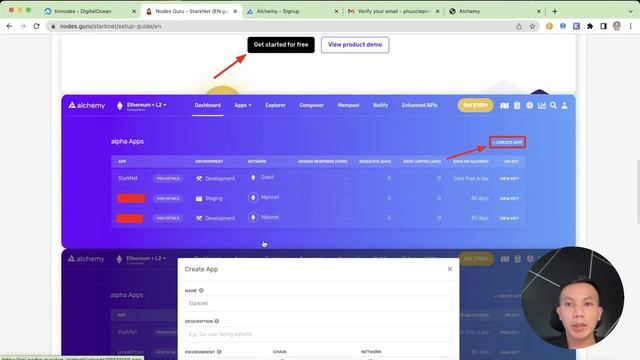
Task: Click the StarkNet app name
Action: [x=128, y=178]
